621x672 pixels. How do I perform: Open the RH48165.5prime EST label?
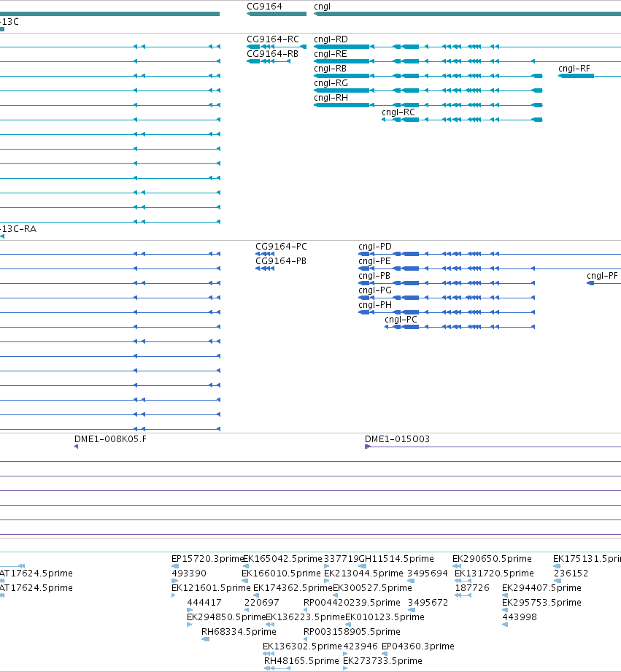(301, 660)
